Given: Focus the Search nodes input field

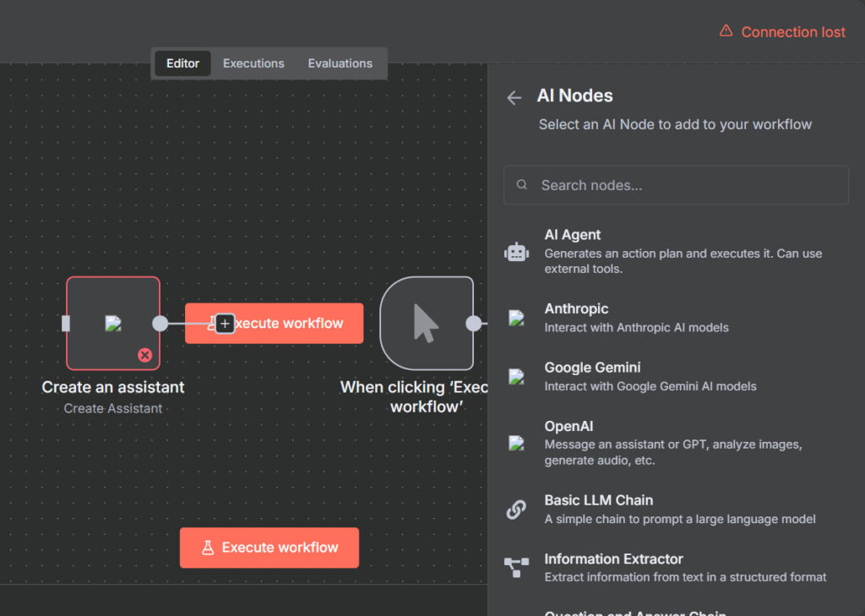Looking at the screenshot, I should pyautogui.click(x=676, y=185).
